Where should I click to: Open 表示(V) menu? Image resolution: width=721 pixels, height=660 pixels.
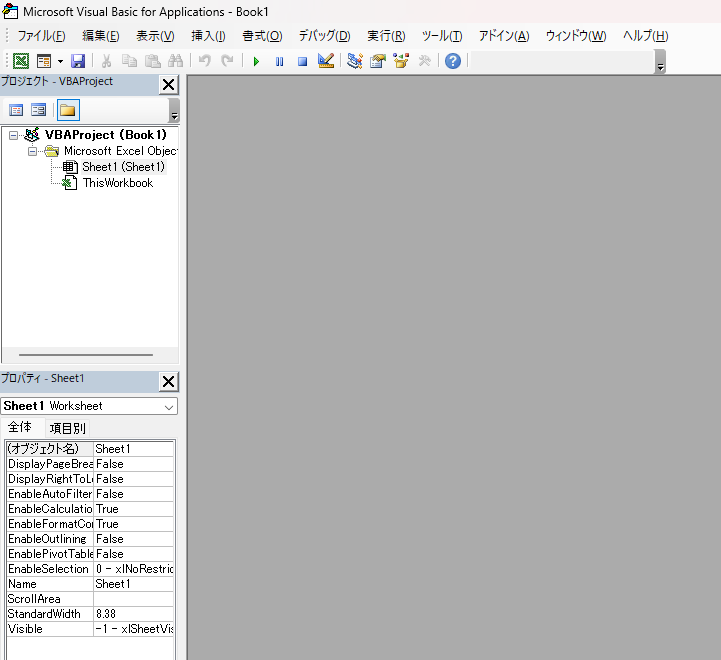point(155,36)
